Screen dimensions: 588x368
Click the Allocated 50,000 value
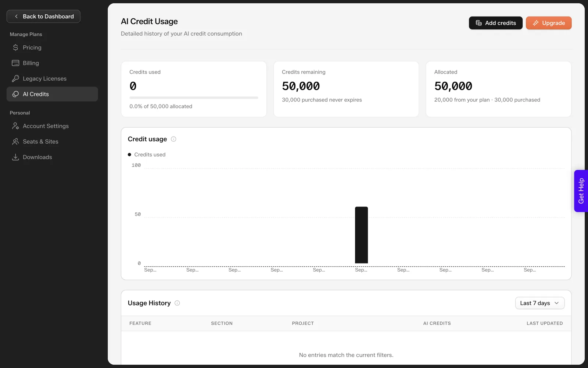[453, 86]
